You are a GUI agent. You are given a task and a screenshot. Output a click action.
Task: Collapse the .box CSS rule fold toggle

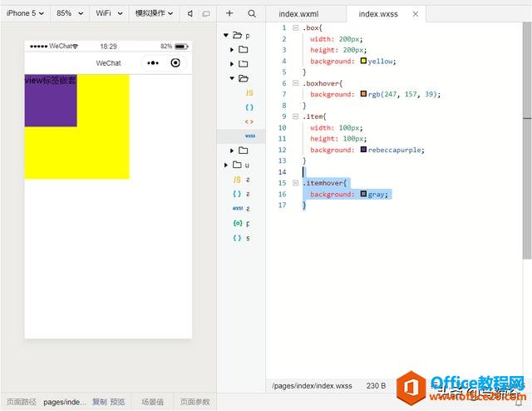(294, 27)
